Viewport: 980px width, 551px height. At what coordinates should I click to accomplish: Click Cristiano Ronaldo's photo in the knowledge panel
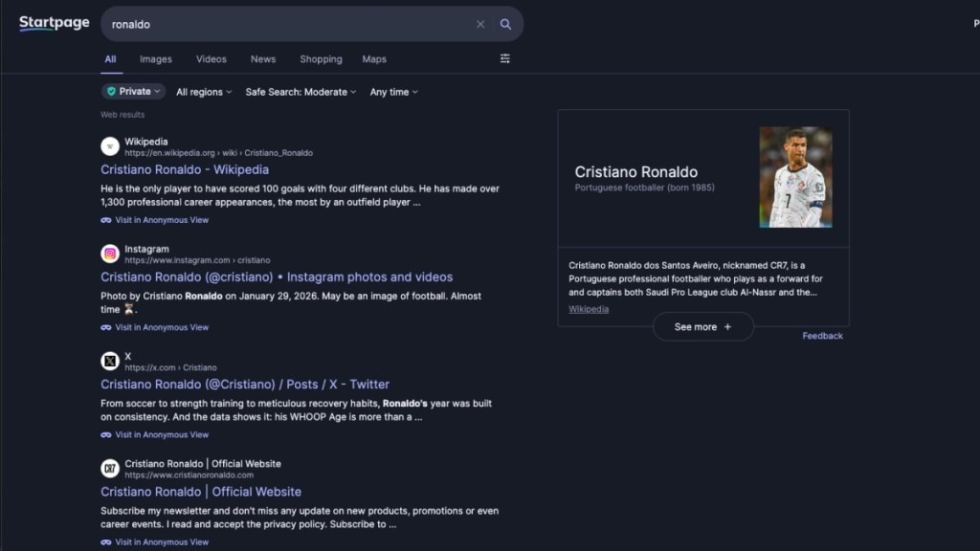click(795, 176)
